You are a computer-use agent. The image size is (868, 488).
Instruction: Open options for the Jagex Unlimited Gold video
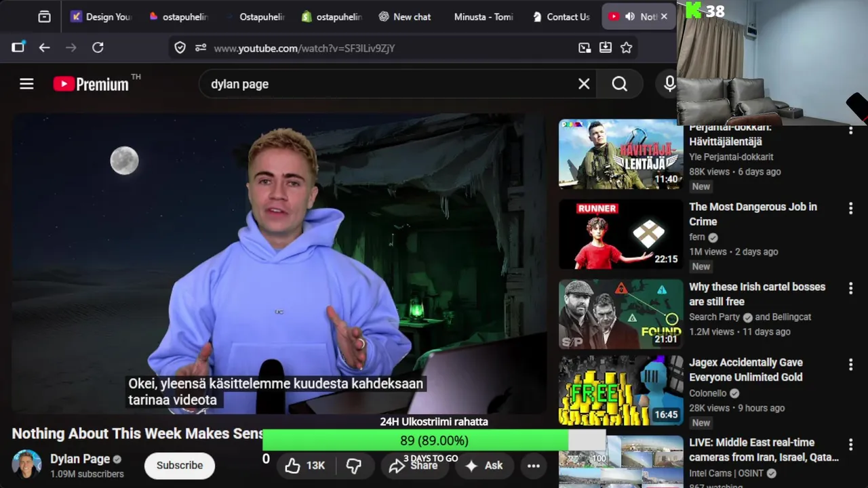tap(850, 365)
